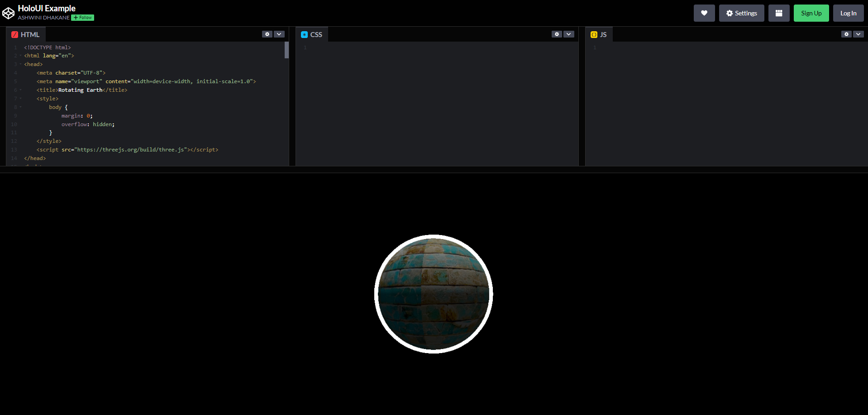868x415 pixels.
Task: Expand the HTML editor dropdown chevron
Action: [279, 34]
